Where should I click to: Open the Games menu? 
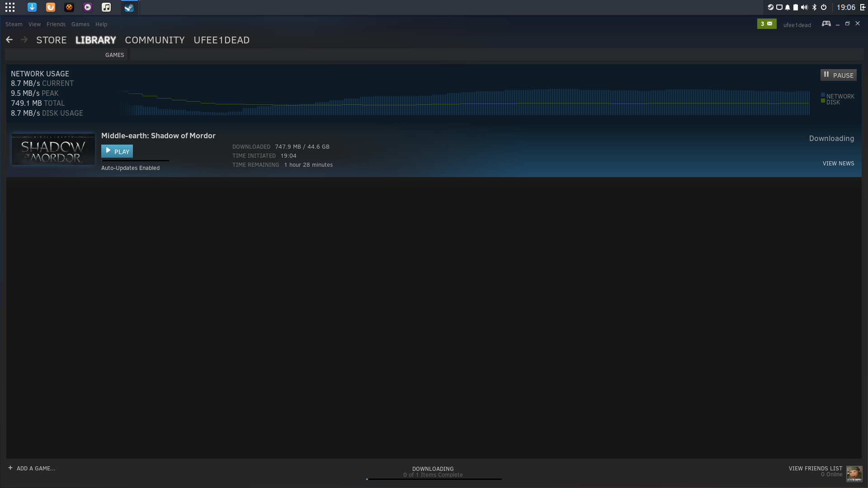[80, 24]
